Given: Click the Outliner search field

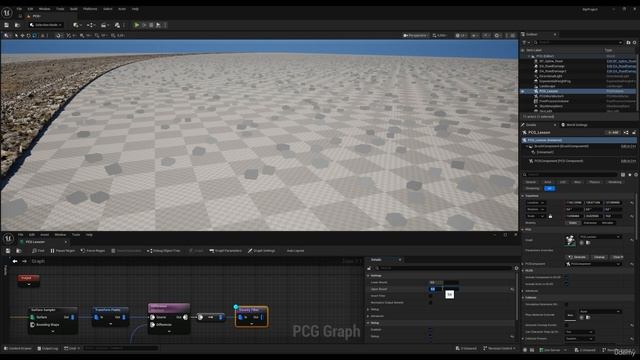Looking at the screenshot, I should 578,42.
